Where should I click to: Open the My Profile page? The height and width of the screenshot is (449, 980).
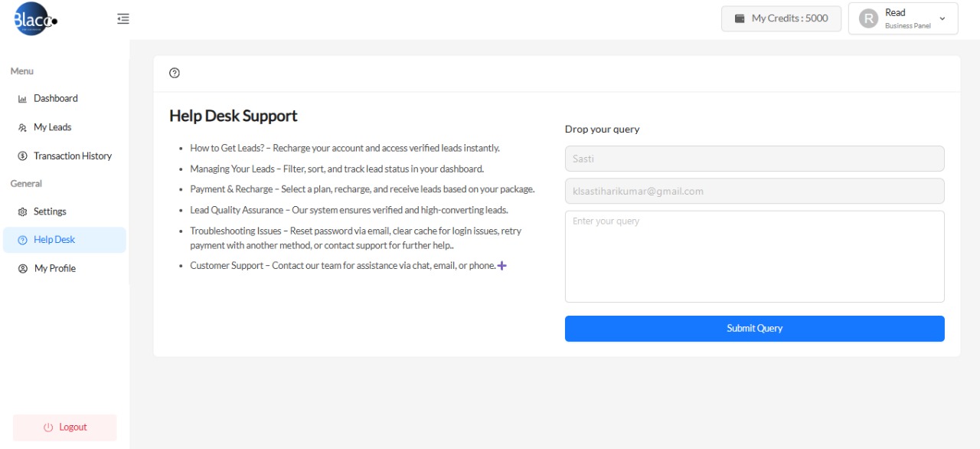point(65,268)
